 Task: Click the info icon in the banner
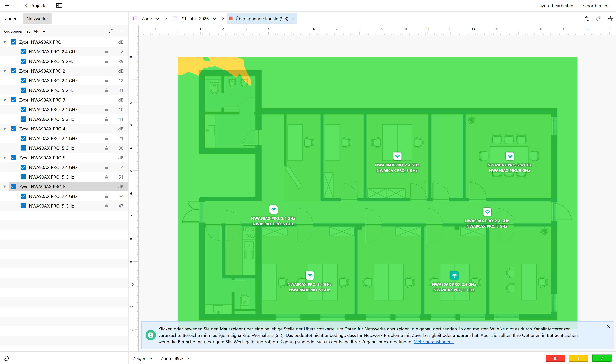click(151, 335)
